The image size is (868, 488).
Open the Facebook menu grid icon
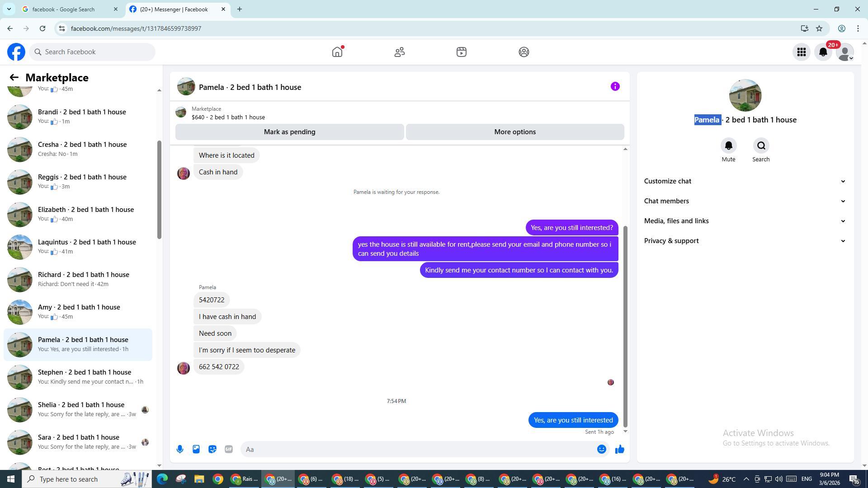pyautogui.click(x=802, y=52)
